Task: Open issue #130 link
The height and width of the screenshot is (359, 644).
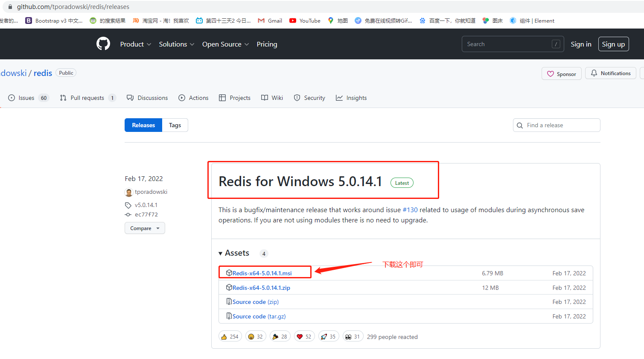Action: click(410, 210)
